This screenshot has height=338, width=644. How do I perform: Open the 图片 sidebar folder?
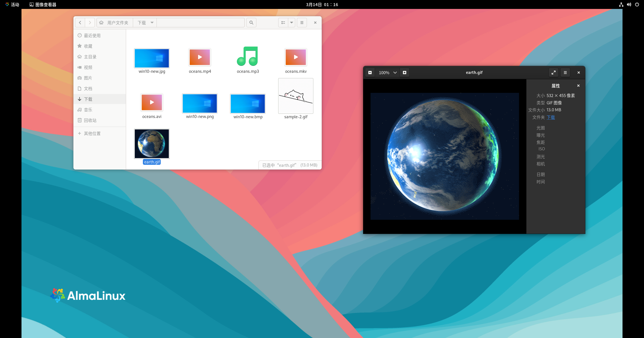tap(88, 78)
